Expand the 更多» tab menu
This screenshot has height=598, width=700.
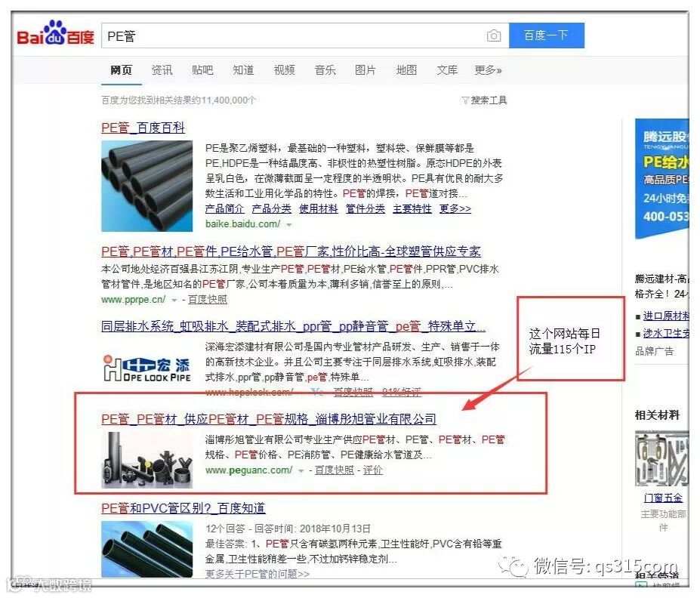coord(488,70)
